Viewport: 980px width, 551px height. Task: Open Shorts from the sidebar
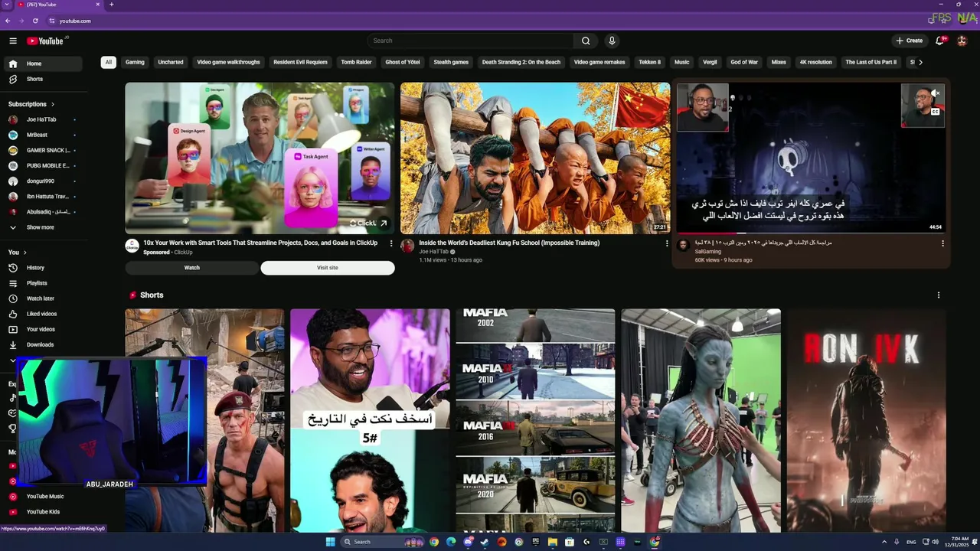click(44, 79)
